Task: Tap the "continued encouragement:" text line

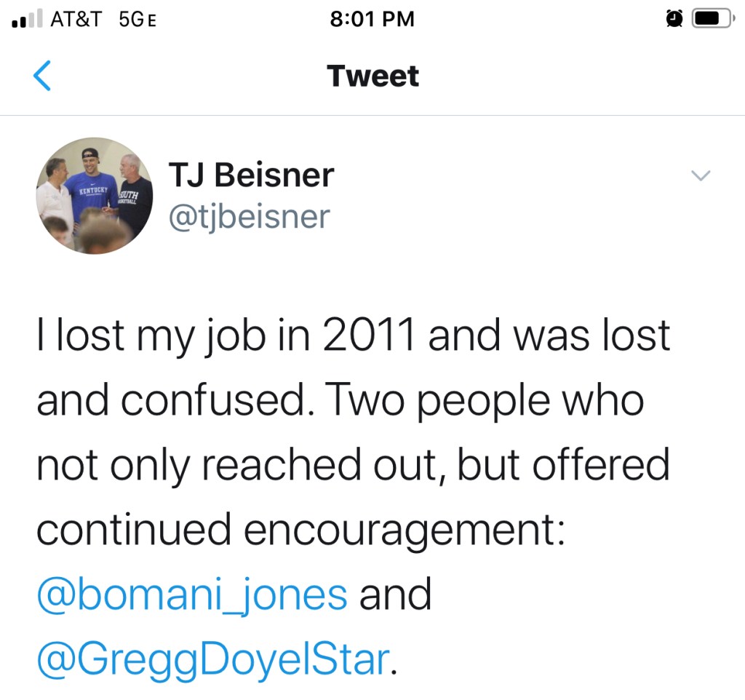Action: coord(301,528)
